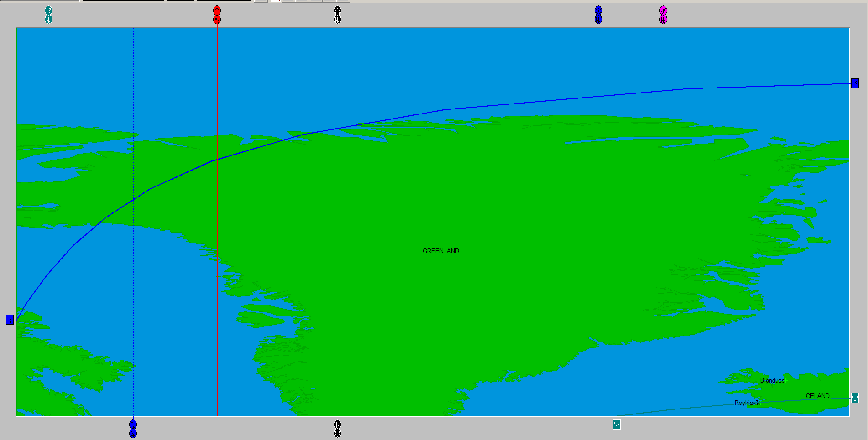Select blue square marker at left edge
868x440 pixels.
[x=10, y=320]
